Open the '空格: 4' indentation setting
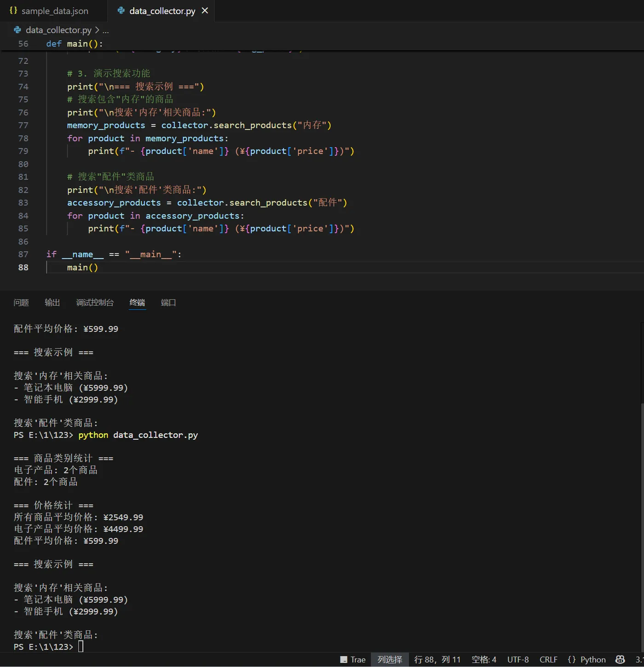 pyautogui.click(x=484, y=660)
